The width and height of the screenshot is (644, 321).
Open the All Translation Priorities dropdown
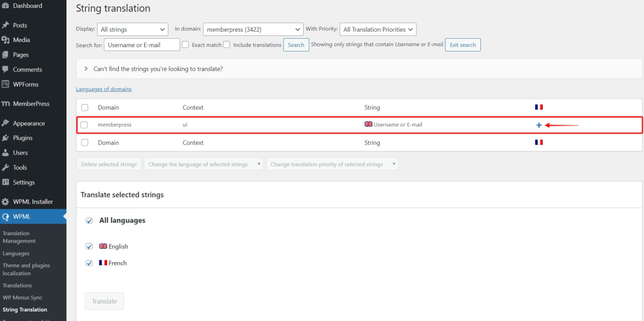pos(378,29)
